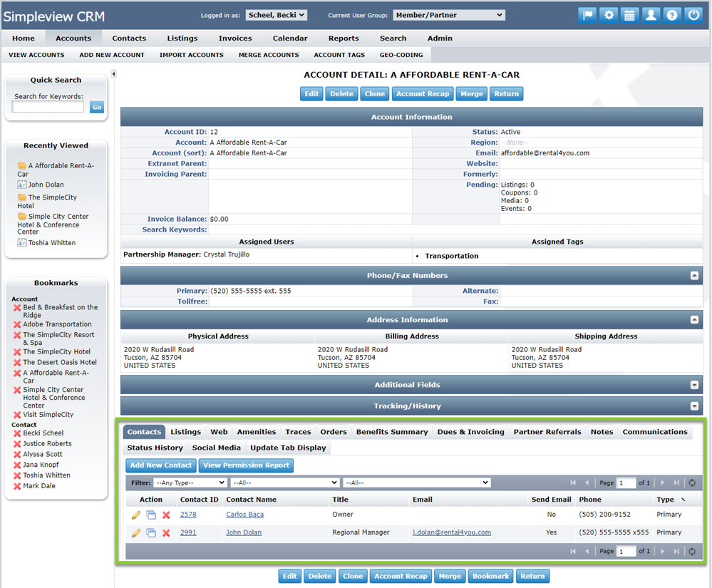The image size is (712, 588).
Task: Open Update Tab Display tab
Action: tap(288, 448)
